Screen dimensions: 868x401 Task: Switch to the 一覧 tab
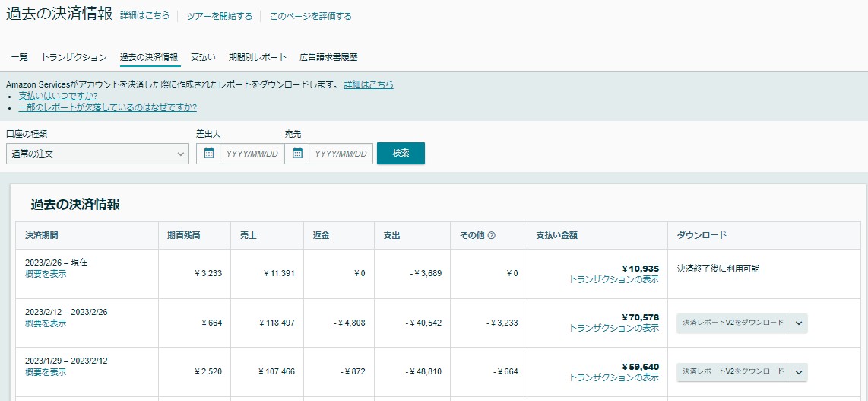pos(20,57)
